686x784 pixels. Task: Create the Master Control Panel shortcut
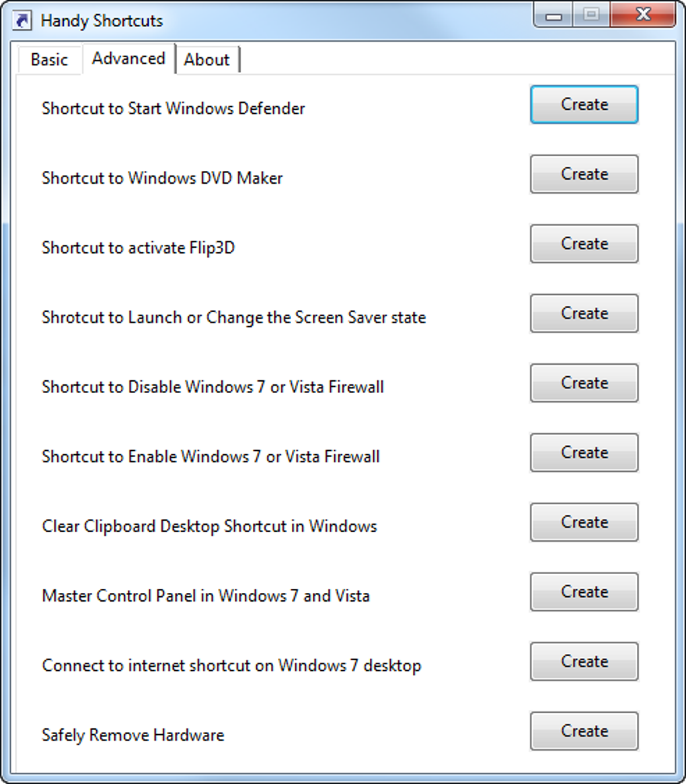(x=584, y=592)
